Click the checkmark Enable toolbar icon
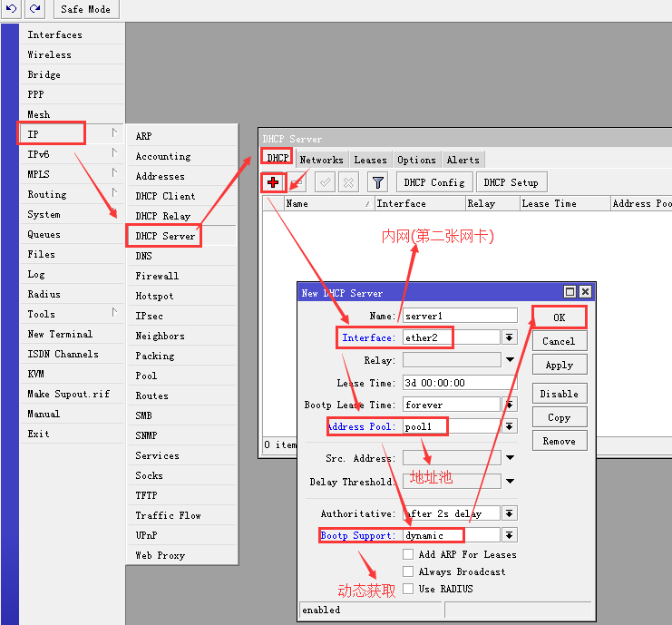672x625 pixels. pyautogui.click(x=326, y=182)
